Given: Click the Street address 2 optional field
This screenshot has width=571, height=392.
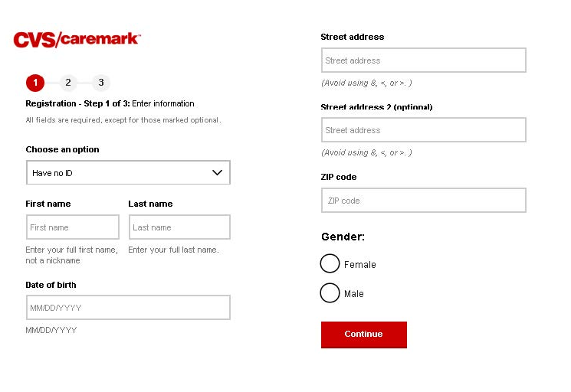Looking at the screenshot, I should coord(423,130).
